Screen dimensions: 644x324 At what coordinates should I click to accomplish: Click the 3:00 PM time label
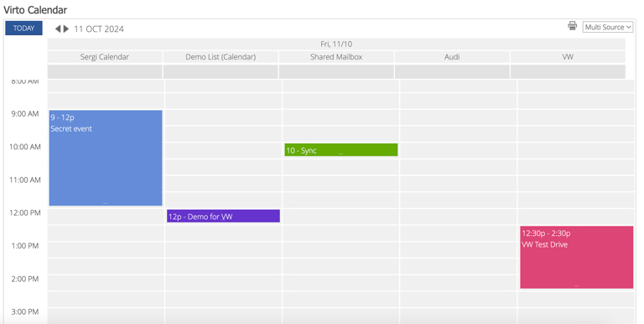coord(25,311)
